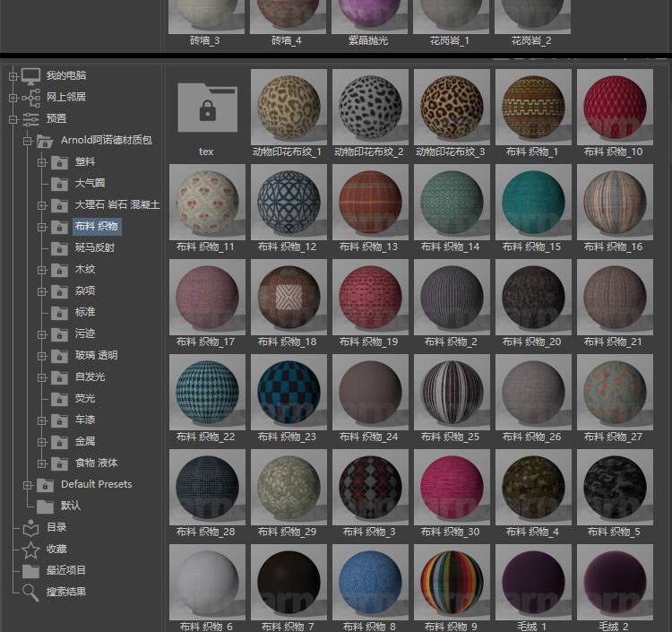
Task: Select the 杂项 folder
Action: pos(85,290)
